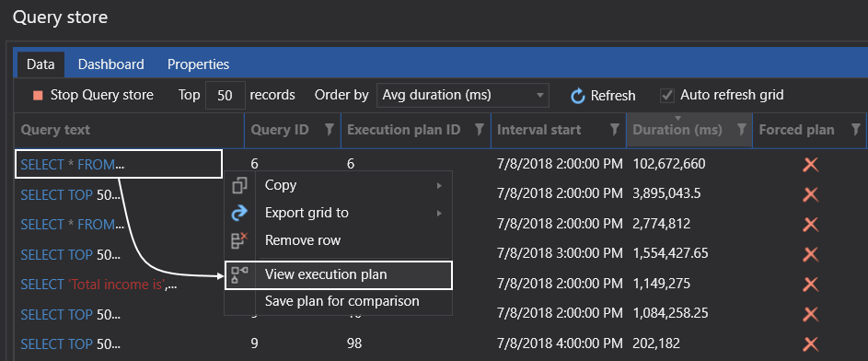Expand the Export grid to submenu arrow
Image resolution: width=868 pixels, height=361 pixels.
coord(440,213)
